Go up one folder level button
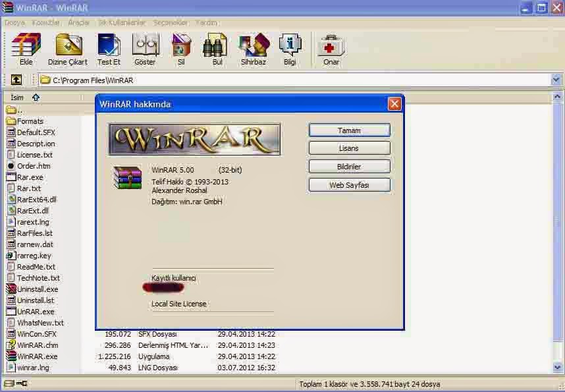Screen dimensions: 565x392 [x=16, y=80]
